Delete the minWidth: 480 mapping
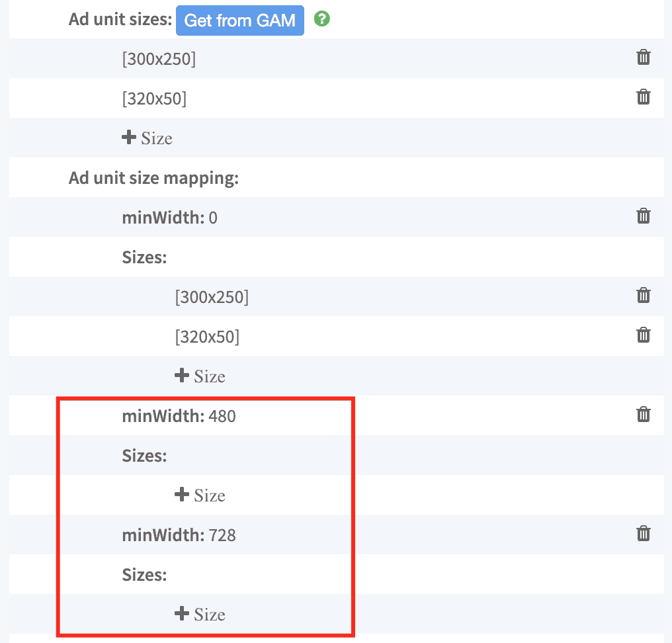This screenshot has height=643, width=672. pos(644,415)
